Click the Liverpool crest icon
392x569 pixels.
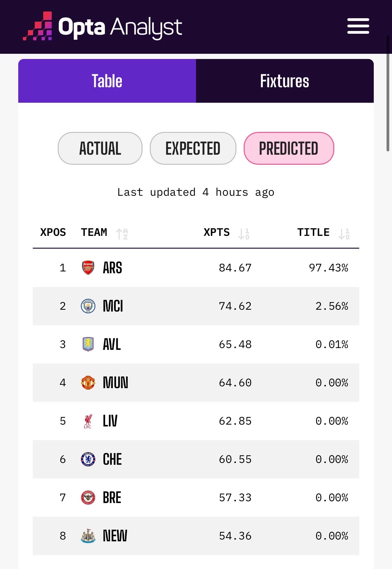click(88, 421)
